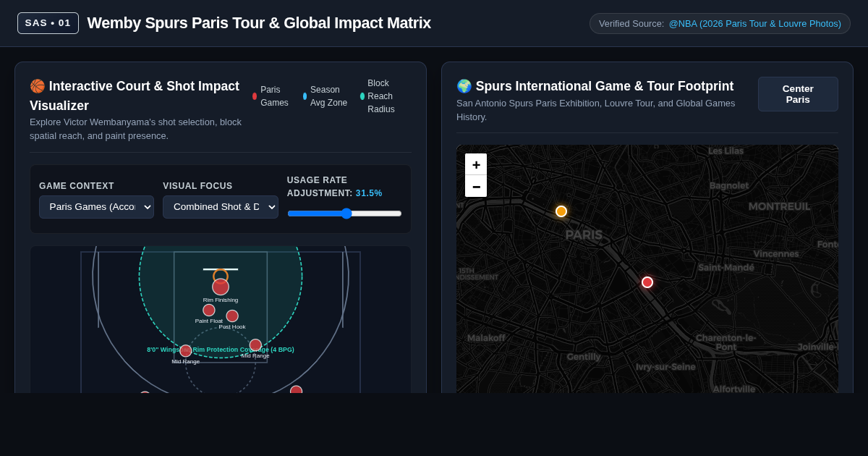
Task: Zoom out on the map
Action: 476,186
